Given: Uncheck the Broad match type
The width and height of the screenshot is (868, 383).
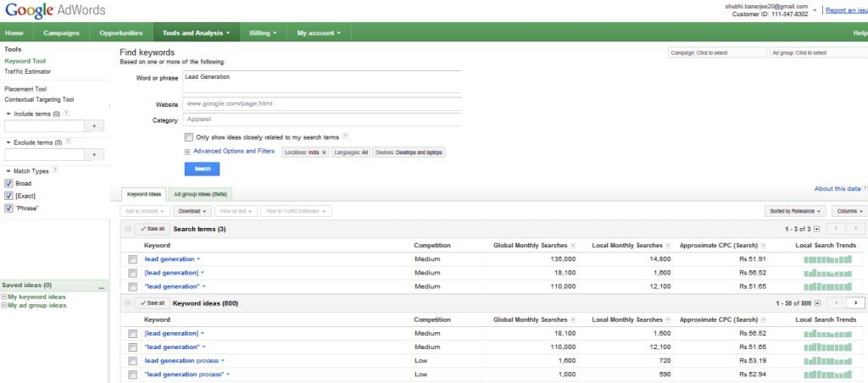Looking at the screenshot, I should coord(8,183).
